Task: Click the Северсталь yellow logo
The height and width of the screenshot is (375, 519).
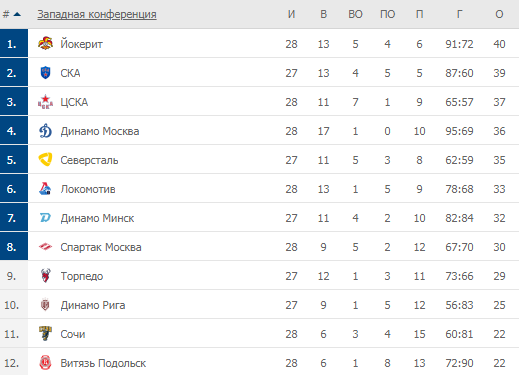Action: (x=45, y=160)
